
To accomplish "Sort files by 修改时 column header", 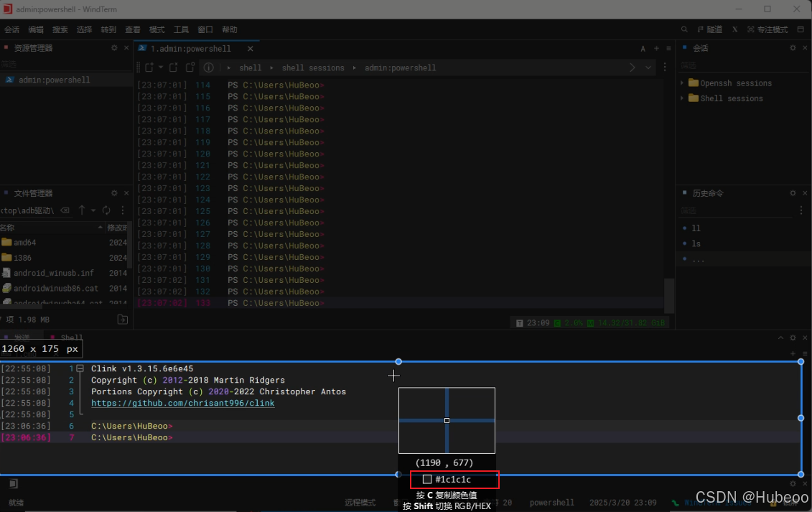I will click(x=116, y=228).
